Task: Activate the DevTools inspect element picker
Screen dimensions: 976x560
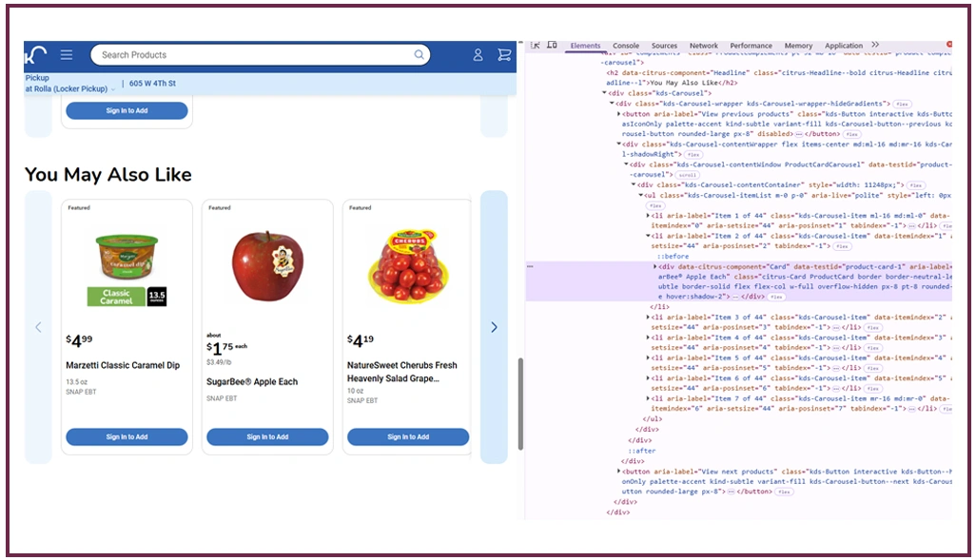Action: (536, 46)
